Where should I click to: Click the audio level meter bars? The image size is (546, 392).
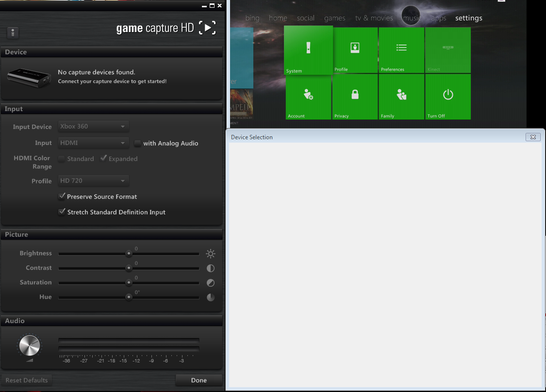pos(129,344)
